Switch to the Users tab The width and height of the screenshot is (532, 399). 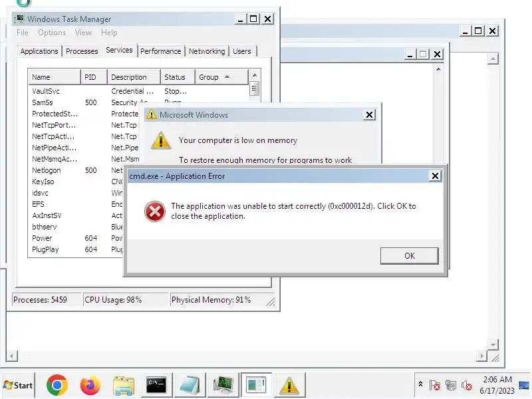[242, 51]
